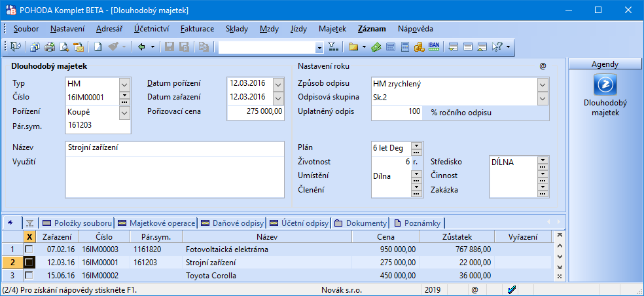Screen dimensions: 644x296
Task: Open dropdown arrow beside back arrow icon
Action: [x=152, y=47]
